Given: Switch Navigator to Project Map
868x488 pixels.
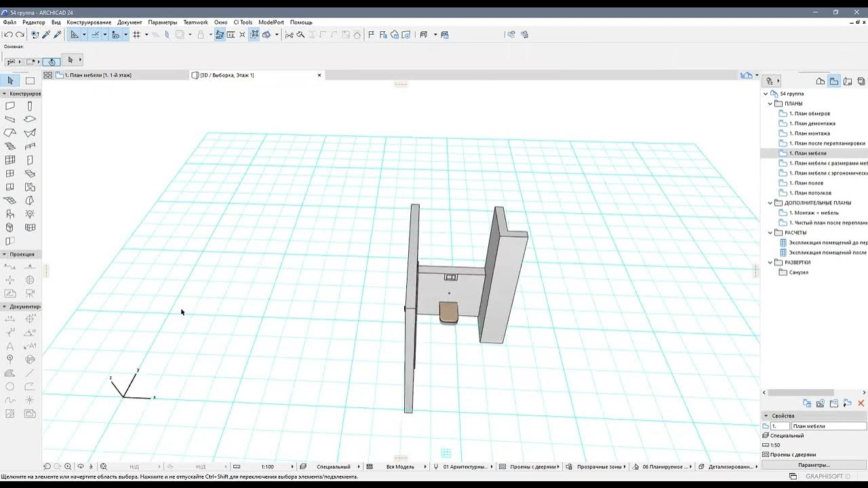Looking at the screenshot, I should click(x=821, y=81).
